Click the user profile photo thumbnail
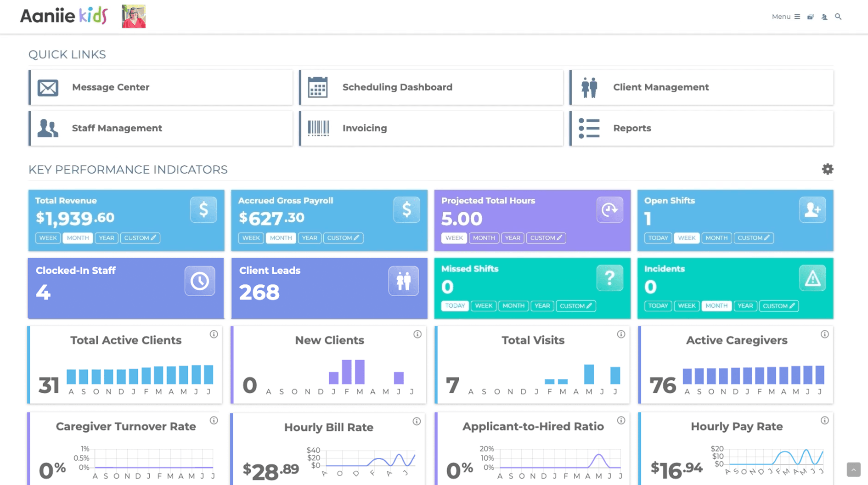The width and height of the screenshot is (868, 485). click(134, 17)
